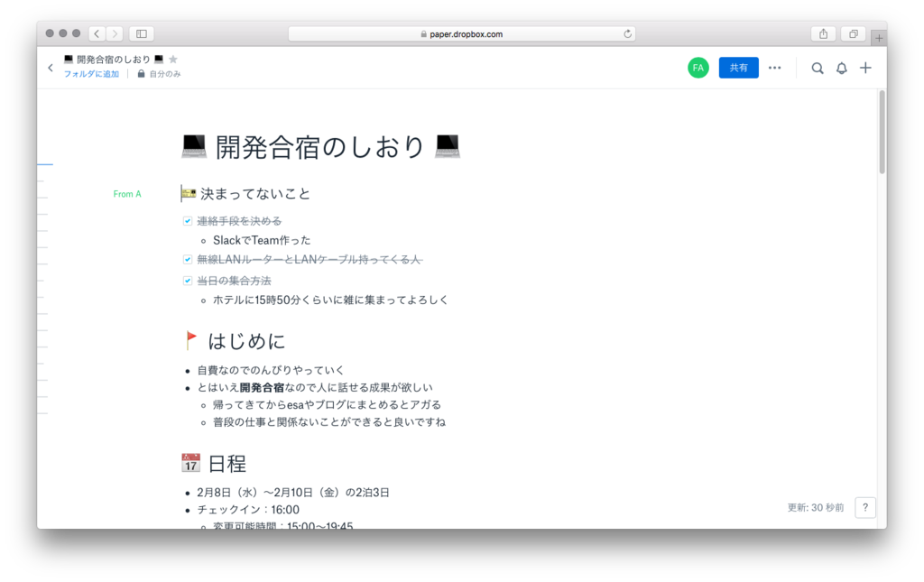Image resolution: width=924 pixels, height=582 pixels.
Task: Click the SlackでTeam作った bullet
Action: tap(262, 240)
